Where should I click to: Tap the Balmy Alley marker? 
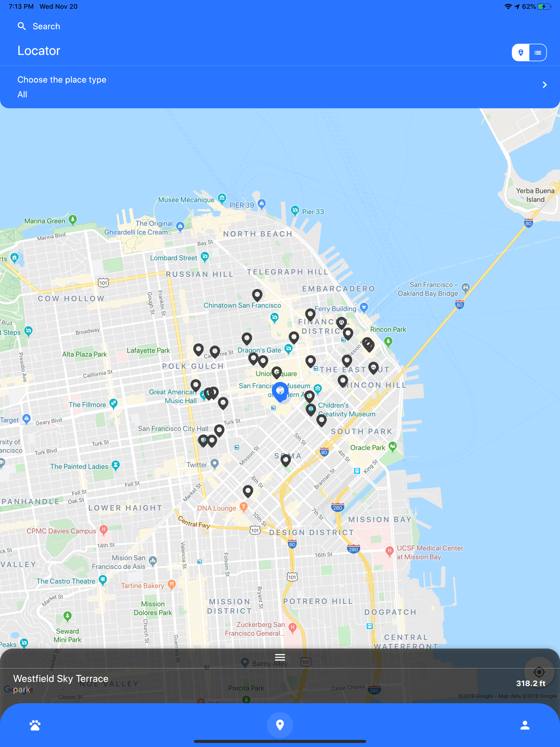[245, 662]
